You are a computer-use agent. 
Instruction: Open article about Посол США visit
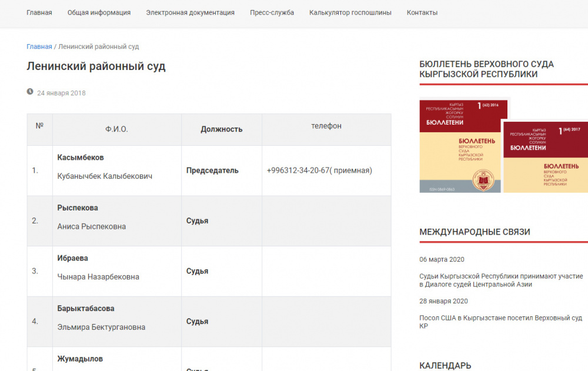(x=501, y=322)
